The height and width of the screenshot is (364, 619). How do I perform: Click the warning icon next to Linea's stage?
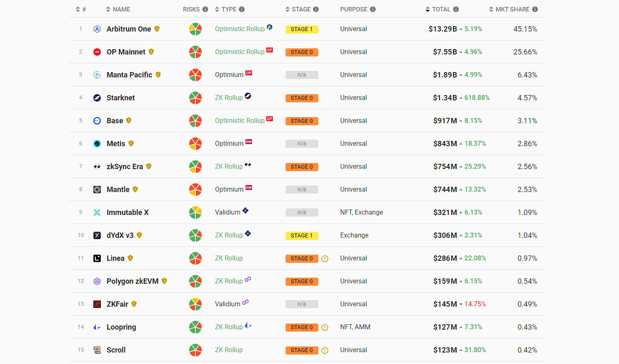(325, 259)
